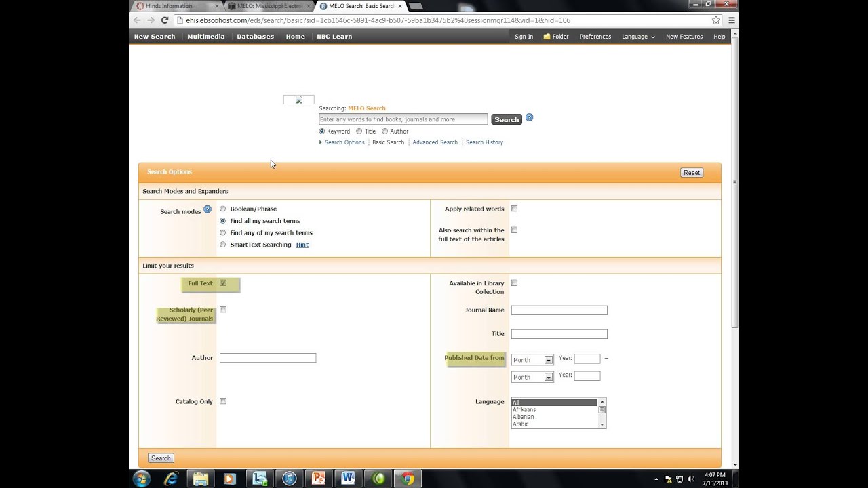
Task: Open the green recorder app in the taskbar
Action: pos(378,479)
